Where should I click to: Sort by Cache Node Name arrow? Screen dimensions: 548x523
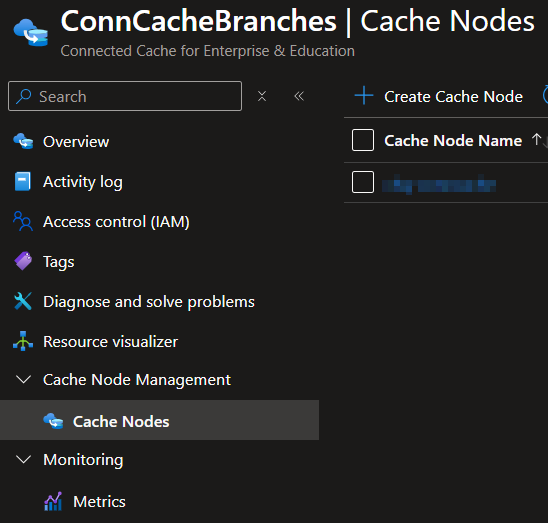tap(538, 140)
